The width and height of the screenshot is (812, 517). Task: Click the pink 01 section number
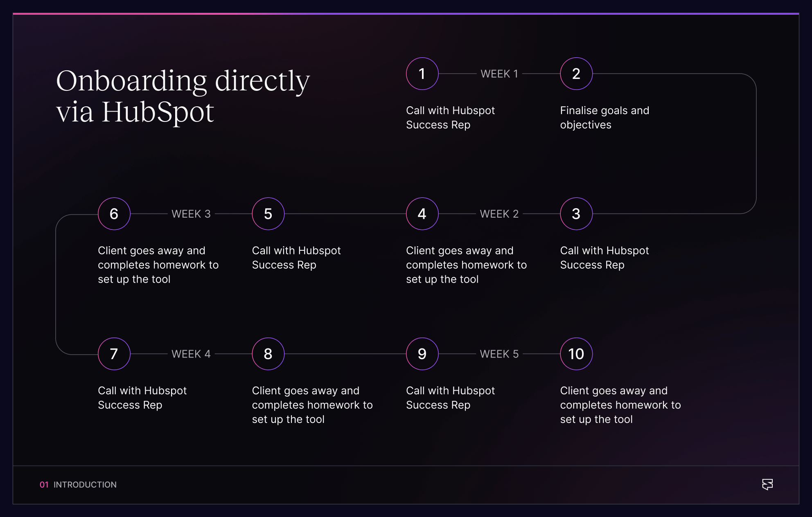(44, 485)
